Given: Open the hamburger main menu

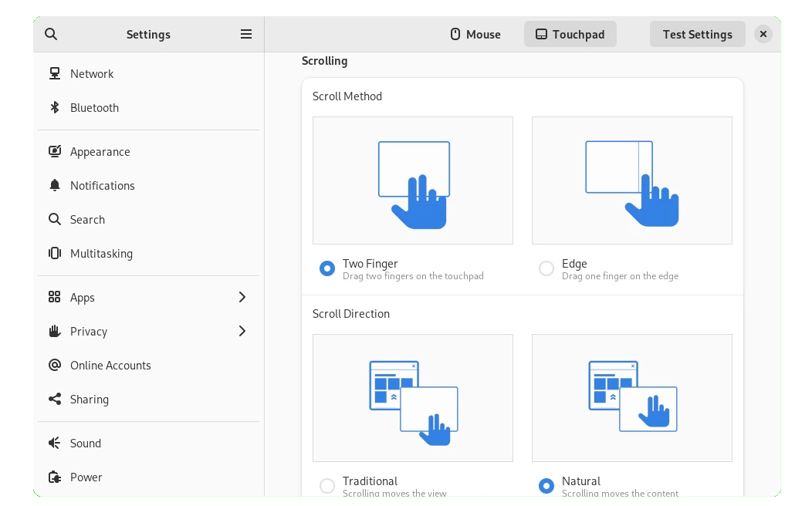Looking at the screenshot, I should (246, 34).
